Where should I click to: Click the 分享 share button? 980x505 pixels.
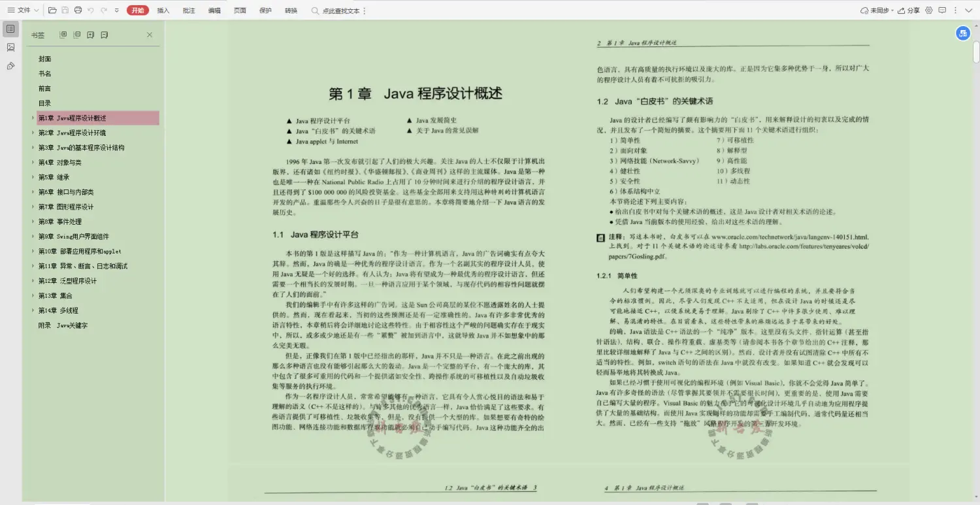909,10
